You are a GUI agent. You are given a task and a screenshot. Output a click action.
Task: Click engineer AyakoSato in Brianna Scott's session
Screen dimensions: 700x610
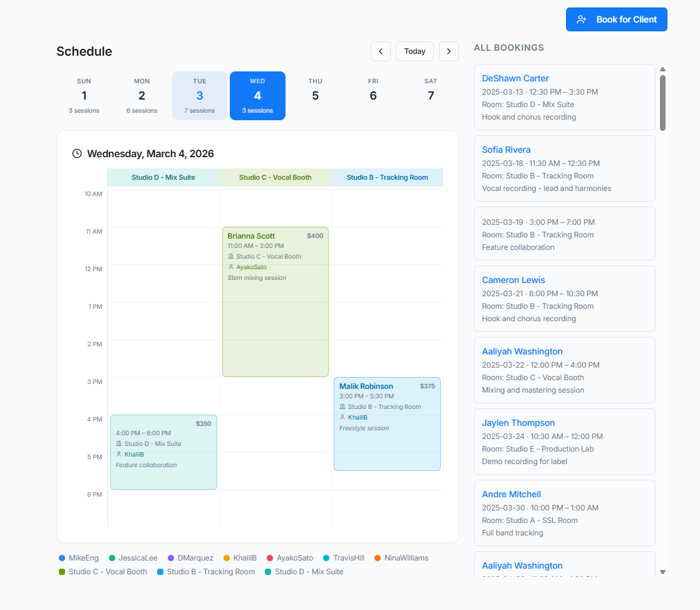pos(251,267)
